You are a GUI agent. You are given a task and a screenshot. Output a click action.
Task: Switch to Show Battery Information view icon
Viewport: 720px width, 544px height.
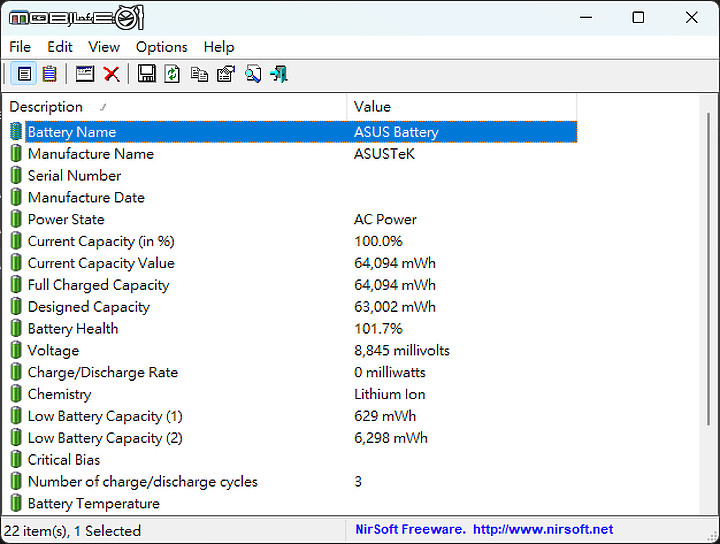(x=24, y=74)
